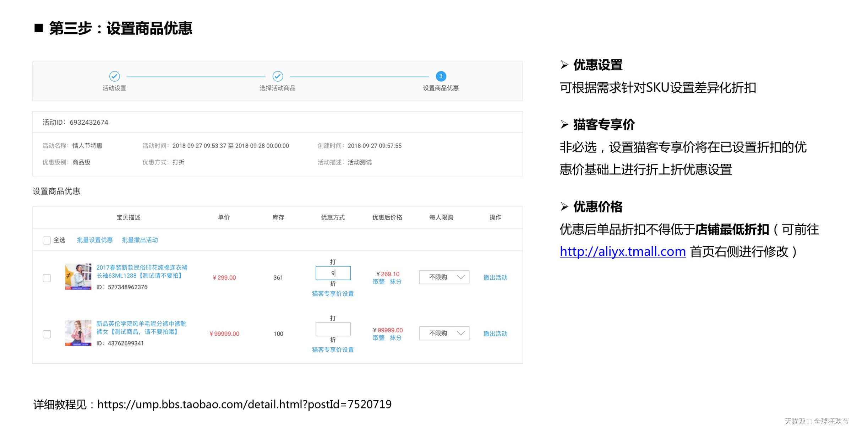The image size is (868, 428).
Task: Open 猫客专享价设置 for the first product
Action: pos(333,293)
